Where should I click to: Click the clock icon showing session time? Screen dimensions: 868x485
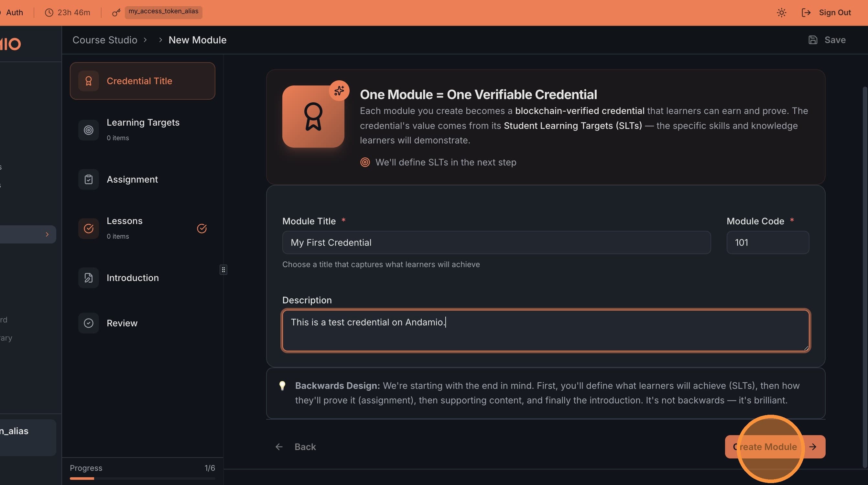[x=49, y=13]
